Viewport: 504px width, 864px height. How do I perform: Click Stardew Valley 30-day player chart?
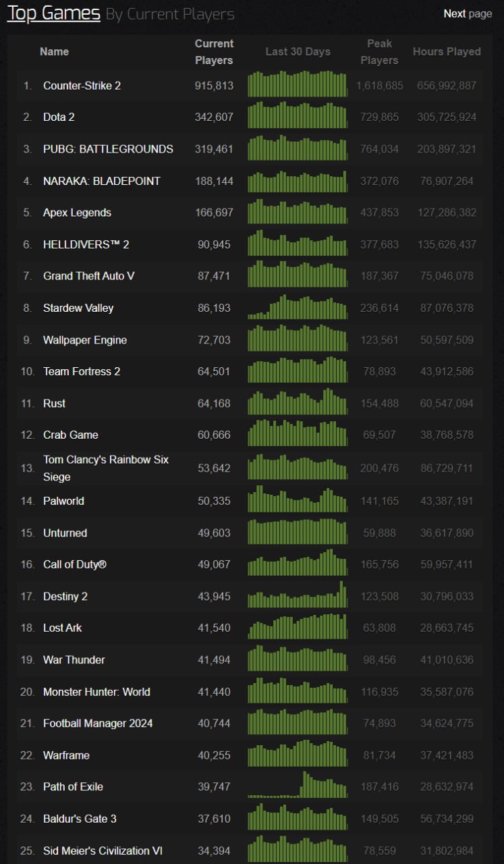coord(298,307)
